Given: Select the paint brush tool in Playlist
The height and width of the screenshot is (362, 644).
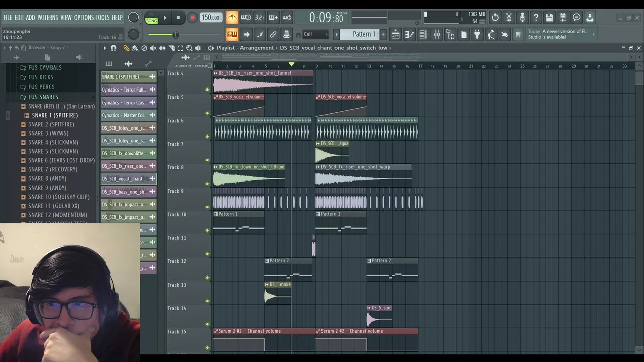Looking at the screenshot, I should pyautogui.click(x=135, y=48).
